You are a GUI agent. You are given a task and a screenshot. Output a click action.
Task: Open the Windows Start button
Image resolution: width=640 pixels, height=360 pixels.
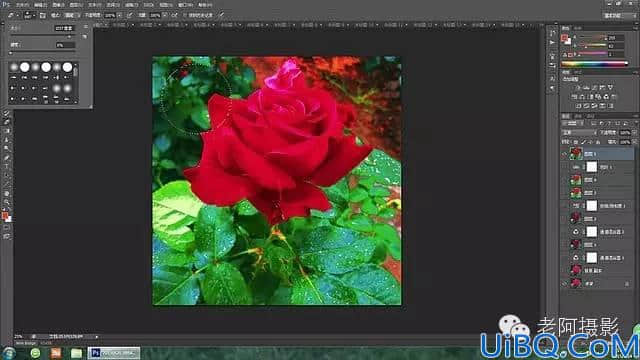click(8, 353)
